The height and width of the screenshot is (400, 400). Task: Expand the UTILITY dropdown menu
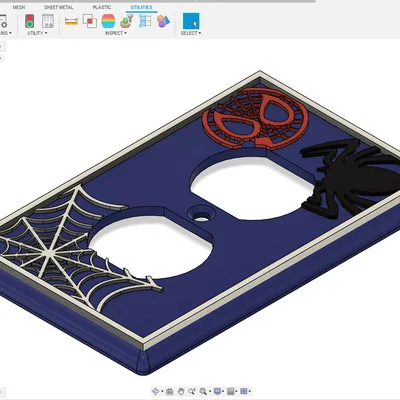coord(37,33)
